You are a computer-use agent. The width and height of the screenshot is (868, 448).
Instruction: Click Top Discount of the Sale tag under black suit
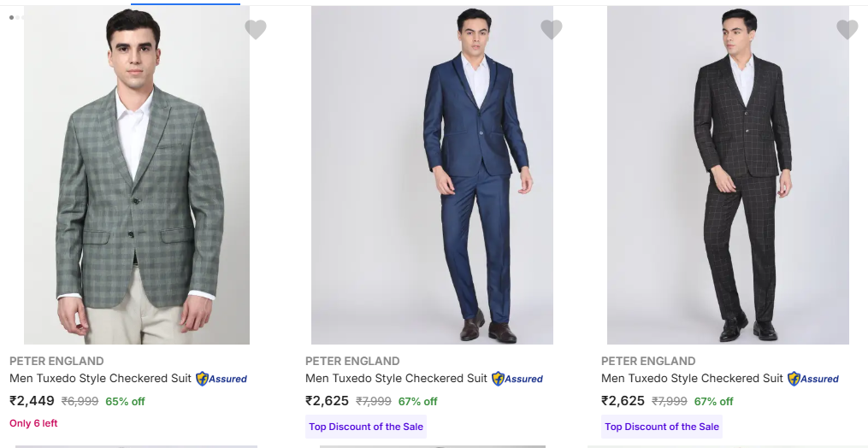(x=662, y=427)
